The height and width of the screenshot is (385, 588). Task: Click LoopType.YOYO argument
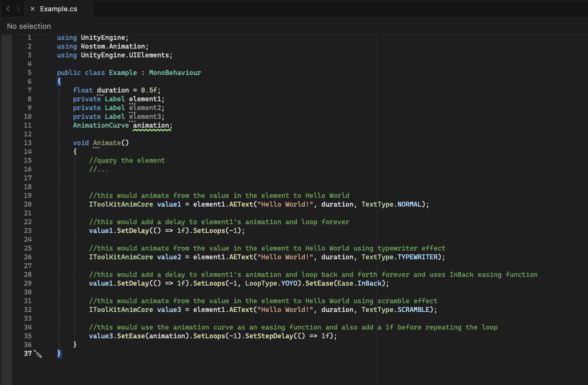point(273,283)
